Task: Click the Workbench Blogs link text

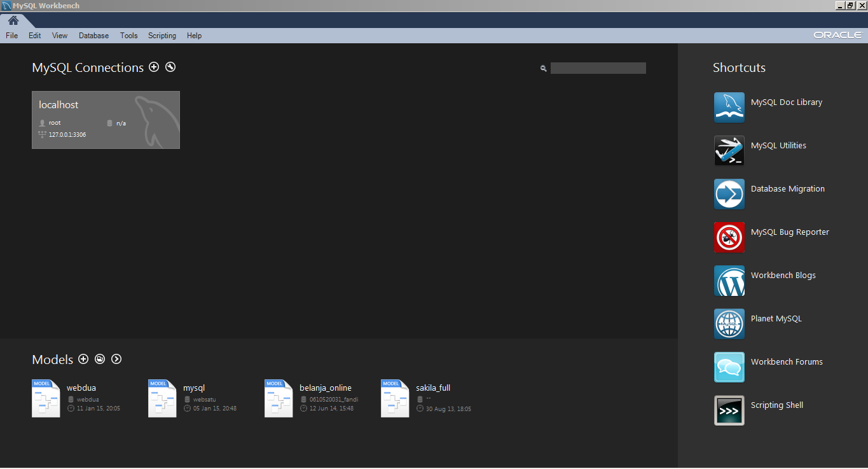Action: (x=783, y=276)
